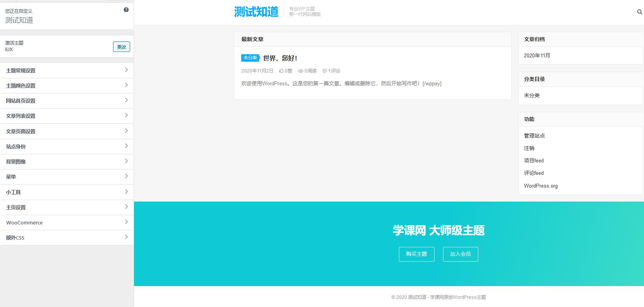Click the 购买主题 button
This screenshot has width=644, height=307.
[x=416, y=254]
